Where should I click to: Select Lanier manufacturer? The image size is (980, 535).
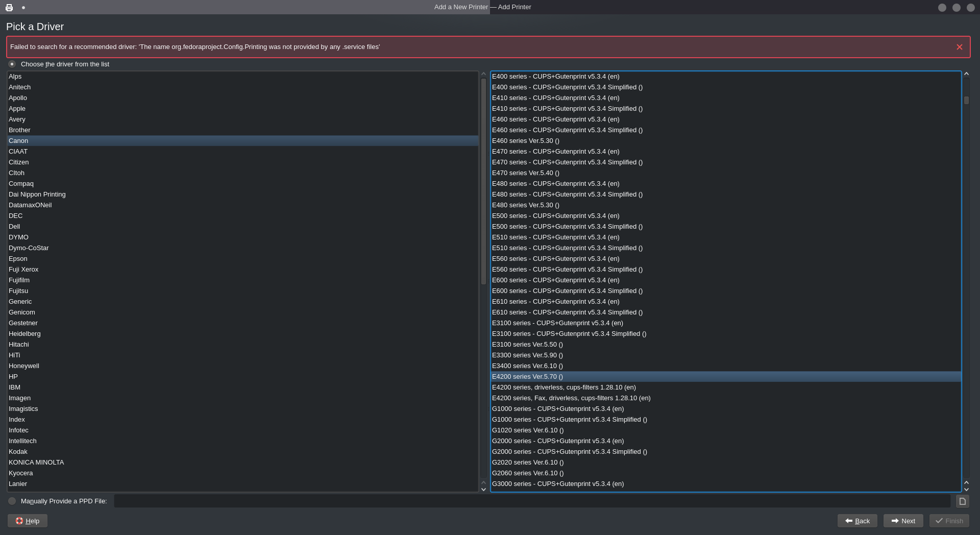coord(243,484)
